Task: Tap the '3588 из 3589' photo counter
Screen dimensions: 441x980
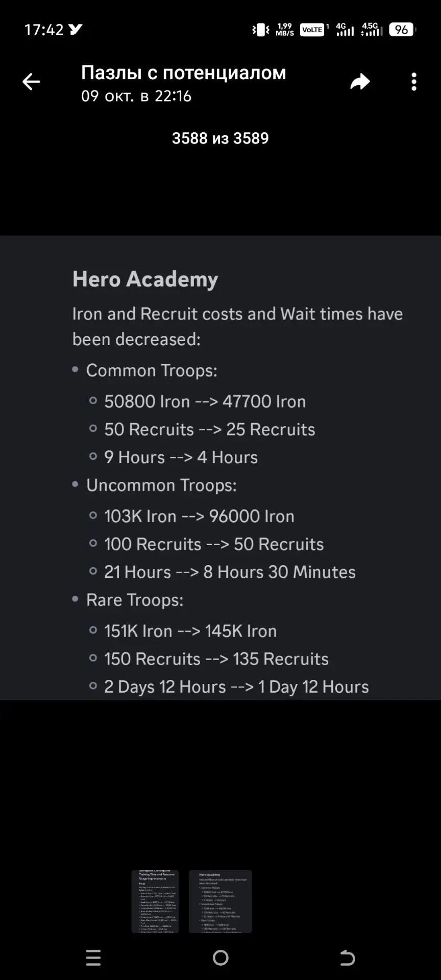Action: 220,138
